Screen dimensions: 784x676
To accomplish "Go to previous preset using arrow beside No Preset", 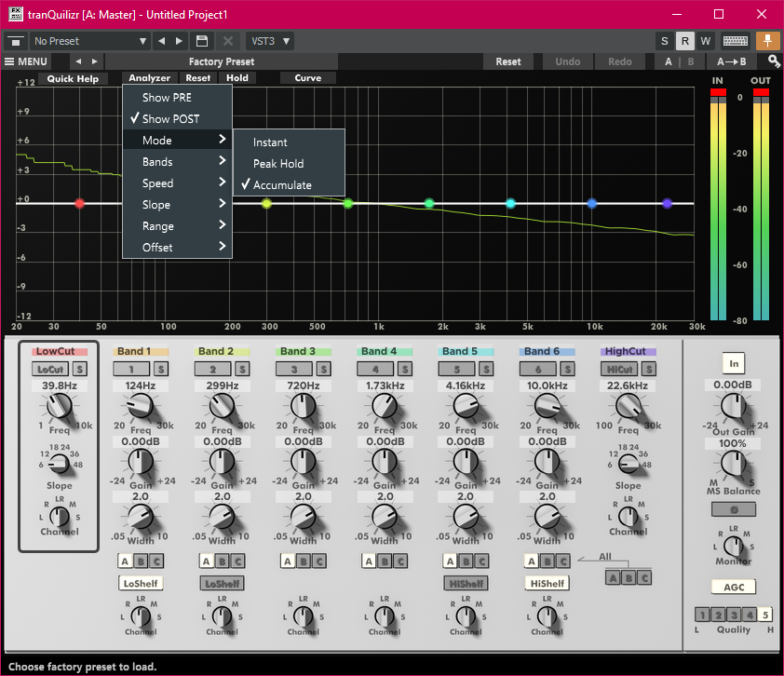I will (161, 41).
